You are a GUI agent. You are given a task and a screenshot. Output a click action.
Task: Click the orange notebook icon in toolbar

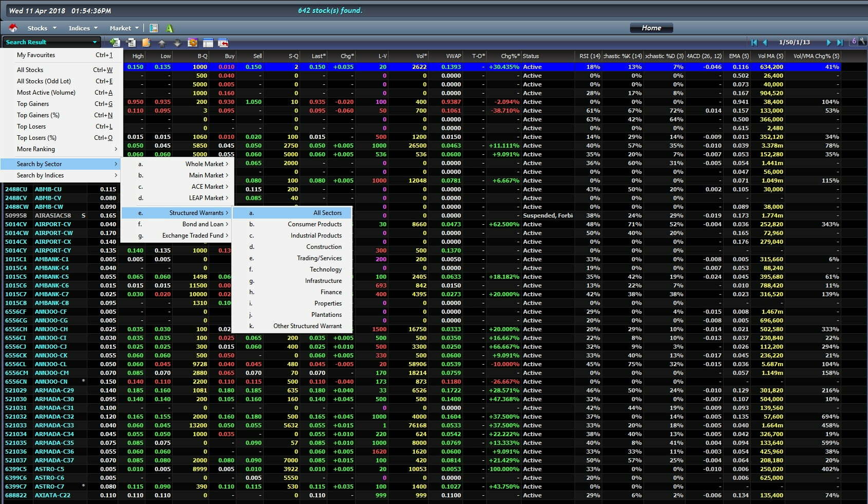pos(146,43)
